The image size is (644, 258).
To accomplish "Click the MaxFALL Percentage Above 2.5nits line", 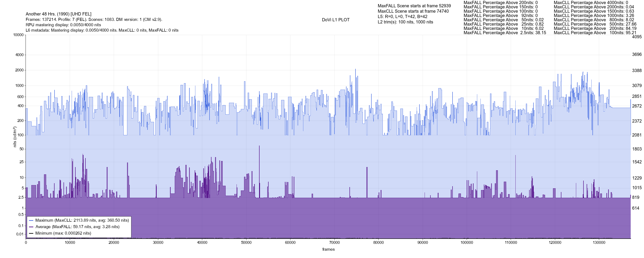I will (x=505, y=33).
